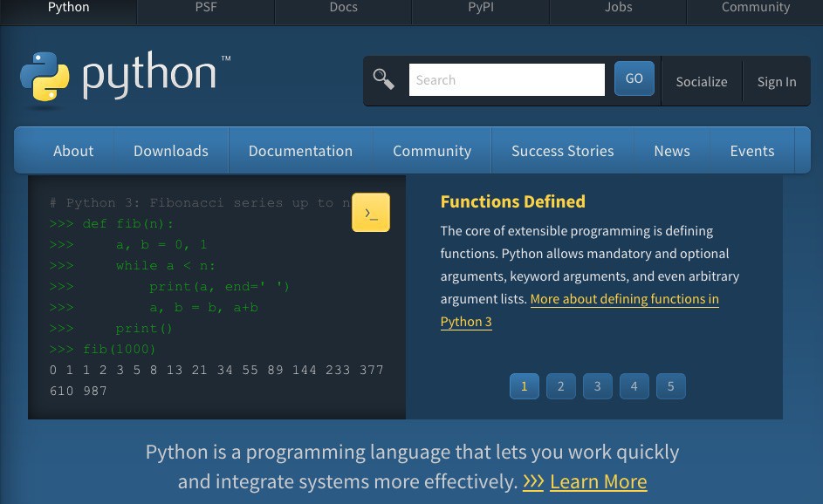Open the Documentation navigation menu
Viewport: 823px width, 504px height.
[x=300, y=151]
